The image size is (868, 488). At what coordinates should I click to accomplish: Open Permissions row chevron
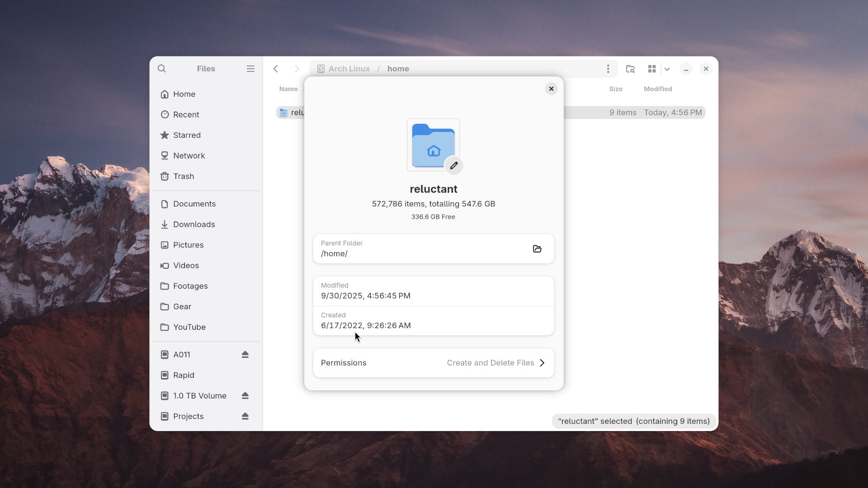542,363
